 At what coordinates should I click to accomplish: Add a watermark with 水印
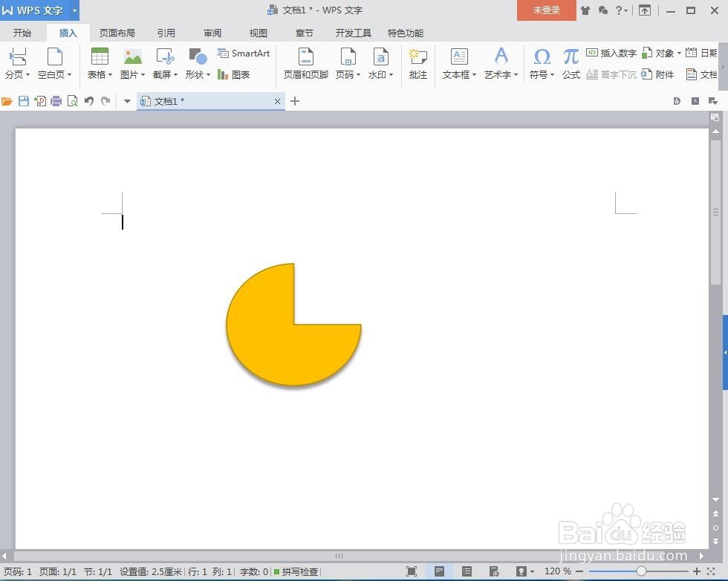click(380, 64)
